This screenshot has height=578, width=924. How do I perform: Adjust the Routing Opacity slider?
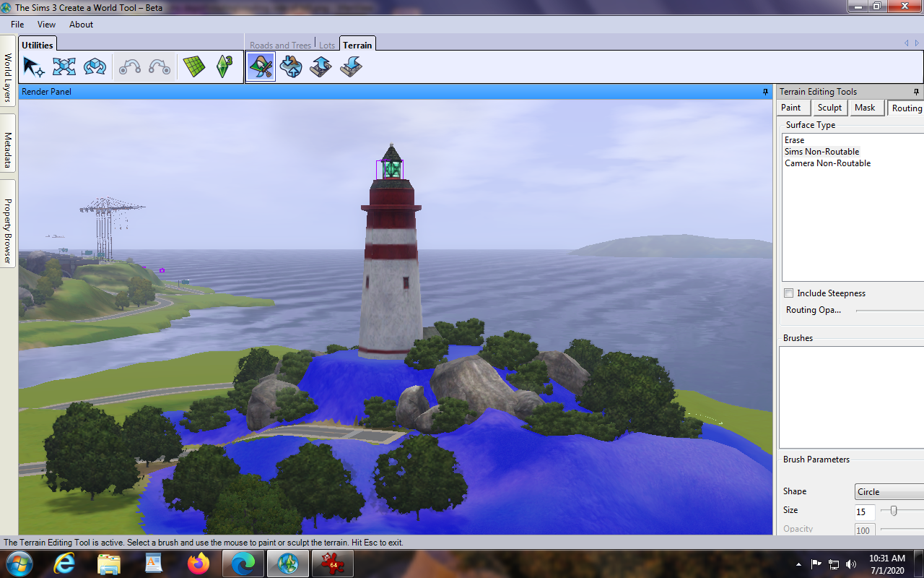coord(889,310)
